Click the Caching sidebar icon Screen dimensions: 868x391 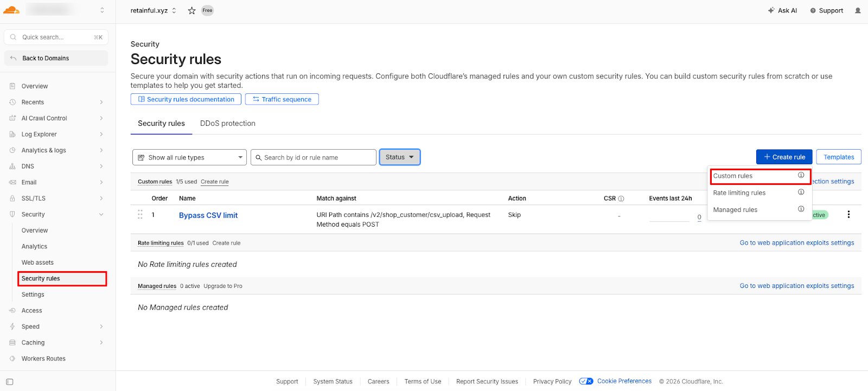12,343
